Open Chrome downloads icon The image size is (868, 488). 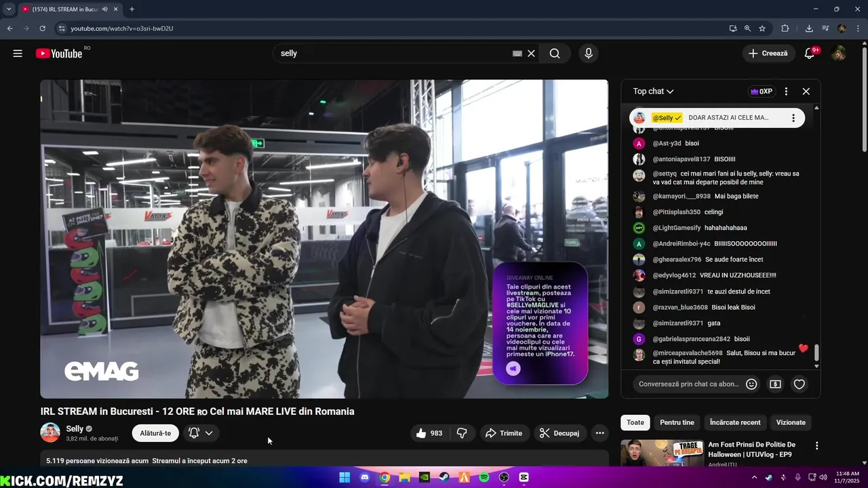[809, 28]
